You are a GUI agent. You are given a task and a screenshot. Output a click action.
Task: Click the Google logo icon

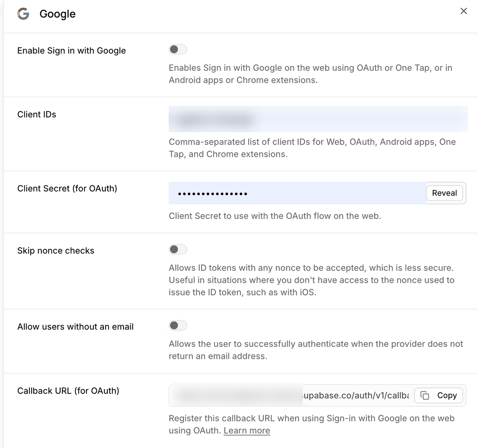(x=23, y=14)
